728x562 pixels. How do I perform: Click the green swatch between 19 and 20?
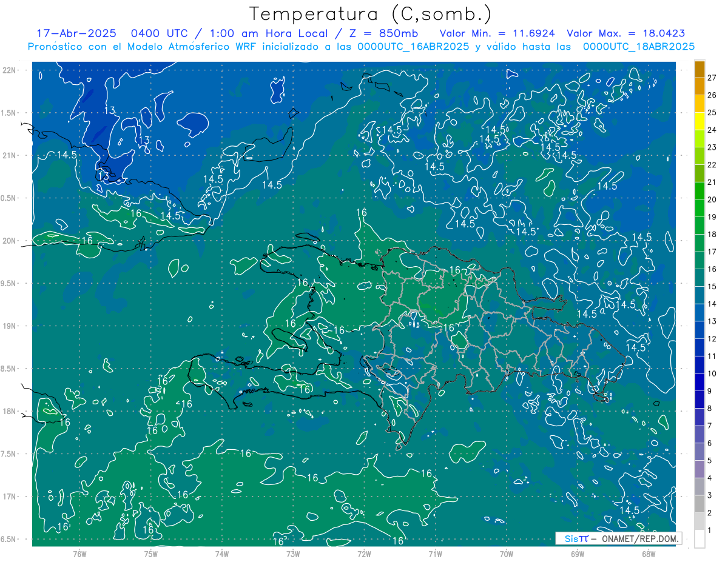[699, 208]
